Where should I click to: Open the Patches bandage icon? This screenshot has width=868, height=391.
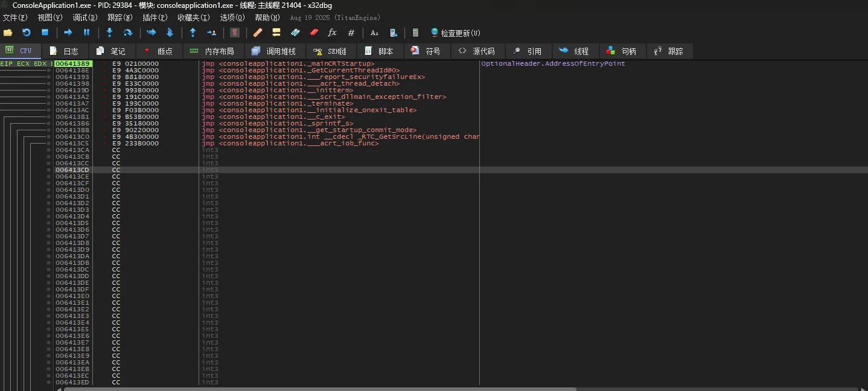258,33
